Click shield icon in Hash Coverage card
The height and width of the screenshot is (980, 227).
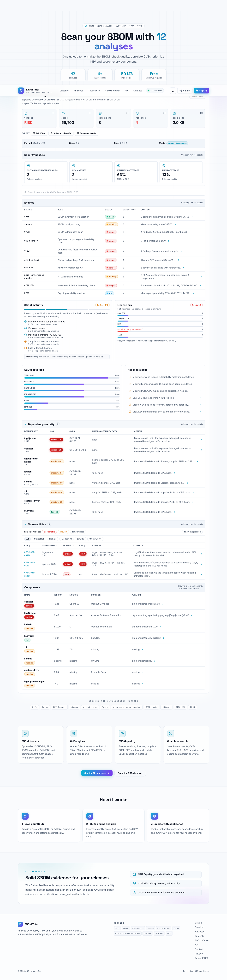(164, 165)
